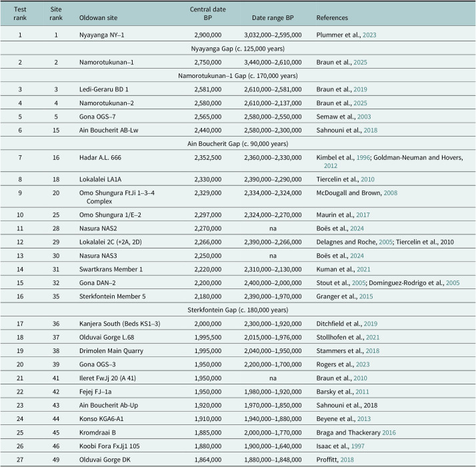Click Kromdraai B site name

[x=97, y=432]
